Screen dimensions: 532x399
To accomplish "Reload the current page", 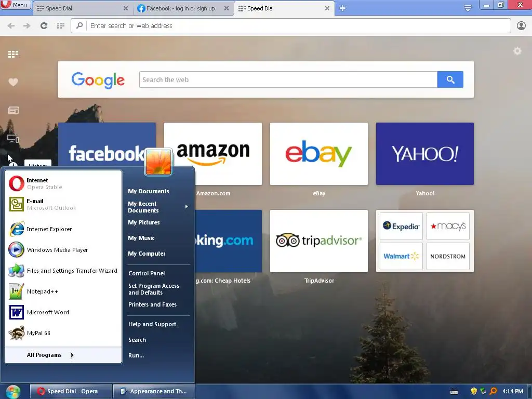I will (x=44, y=26).
